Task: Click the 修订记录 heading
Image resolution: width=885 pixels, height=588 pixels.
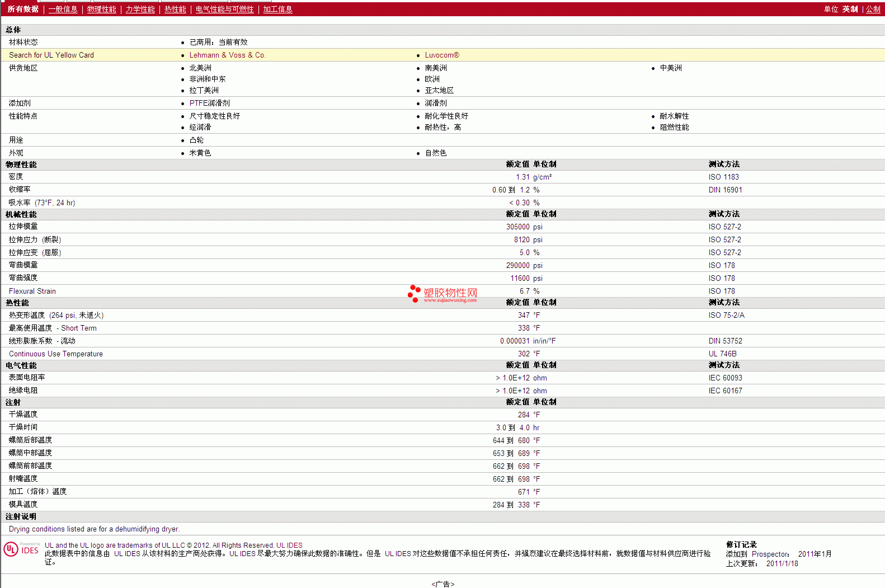Action: click(741, 544)
